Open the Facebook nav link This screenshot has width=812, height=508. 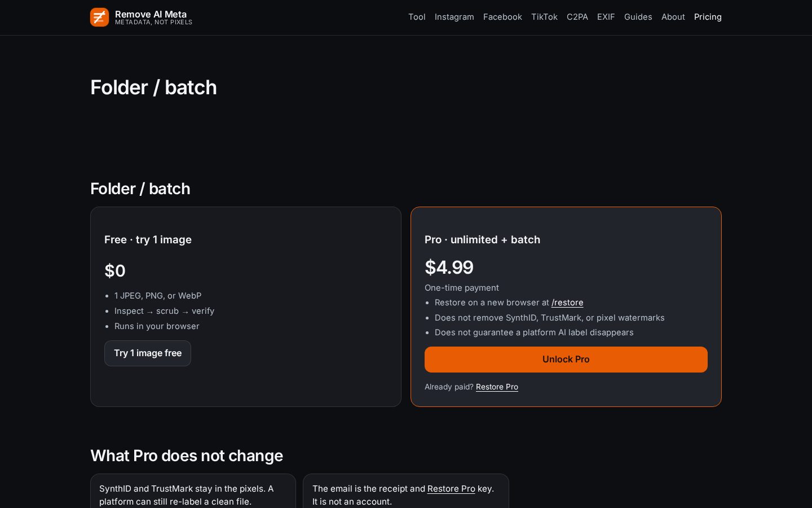point(502,17)
